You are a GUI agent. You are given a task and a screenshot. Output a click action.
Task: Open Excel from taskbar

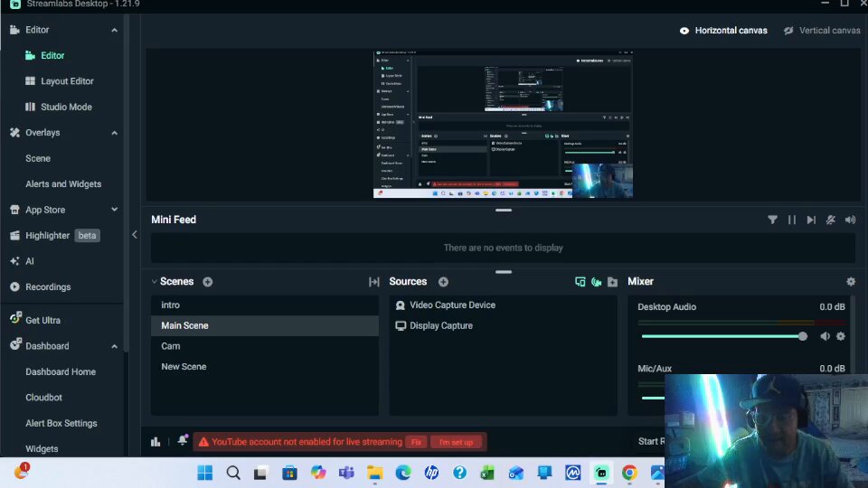(487, 473)
